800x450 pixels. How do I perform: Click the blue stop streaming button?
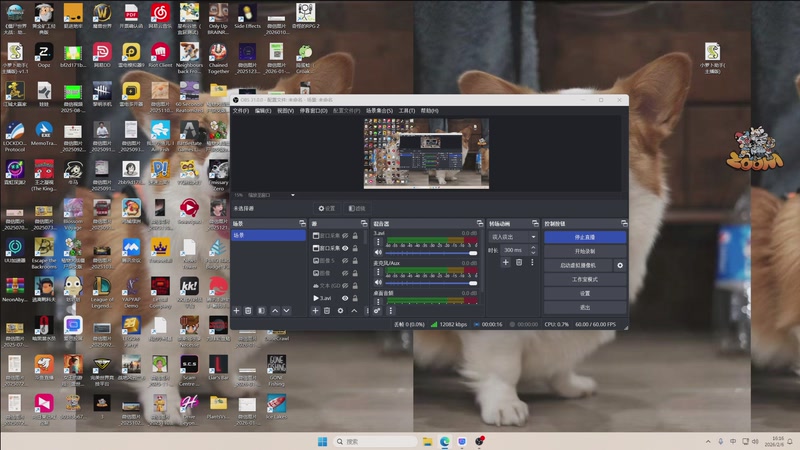[x=585, y=237]
